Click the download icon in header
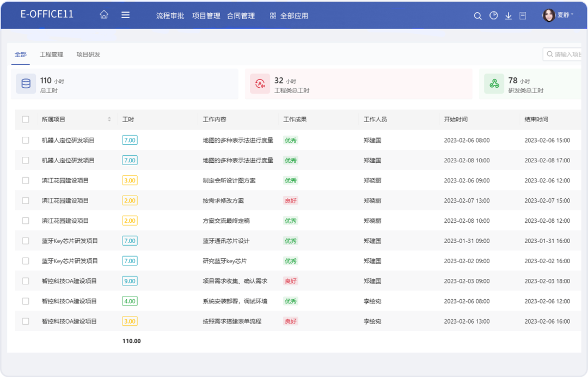The width and height of the screenshot is (588, 377). [509, 16]
